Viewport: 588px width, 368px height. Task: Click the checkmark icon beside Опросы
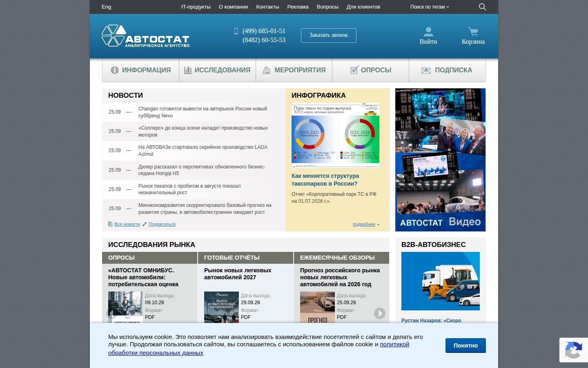tap(354, 70)
